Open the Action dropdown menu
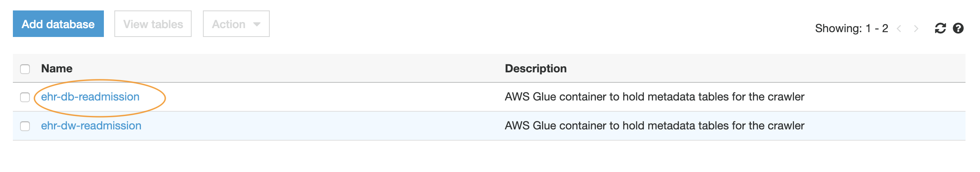Screen dimensions: 980x172 (236, 24)
